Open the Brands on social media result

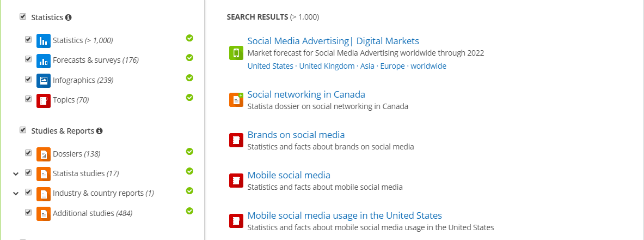[296, 135]
